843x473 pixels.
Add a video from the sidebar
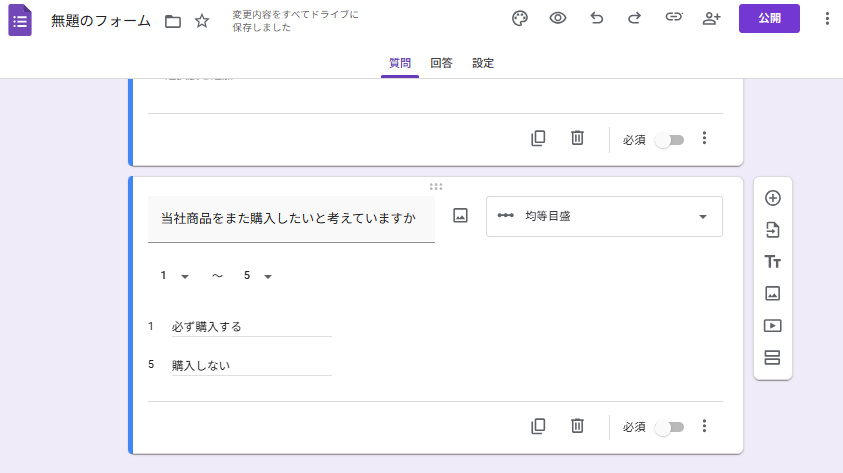(772, 326)
